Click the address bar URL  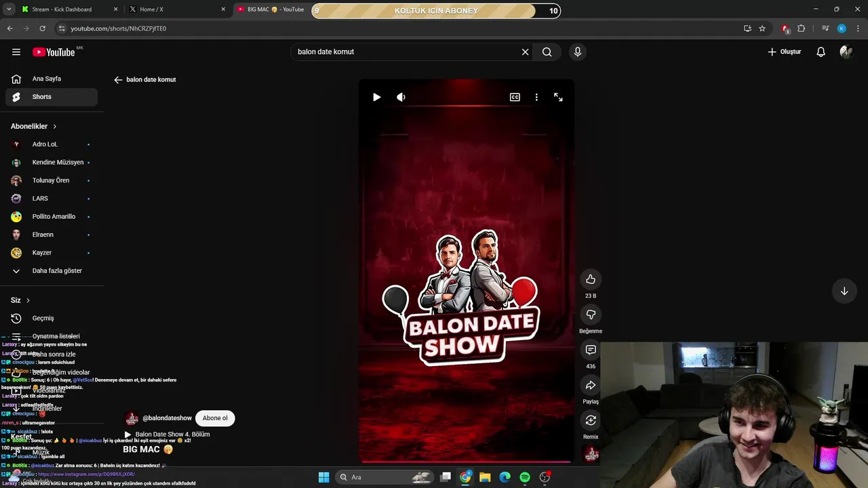coord(118,28)
